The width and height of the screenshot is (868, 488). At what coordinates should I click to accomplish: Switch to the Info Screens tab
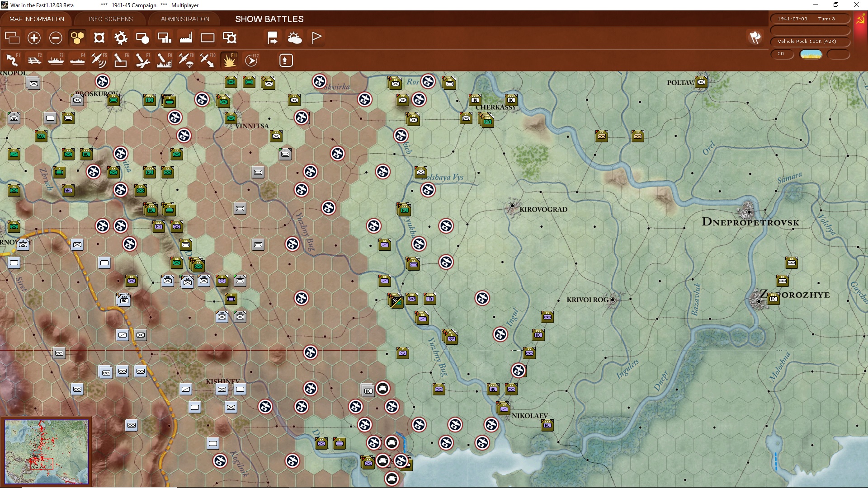point(111,19)
